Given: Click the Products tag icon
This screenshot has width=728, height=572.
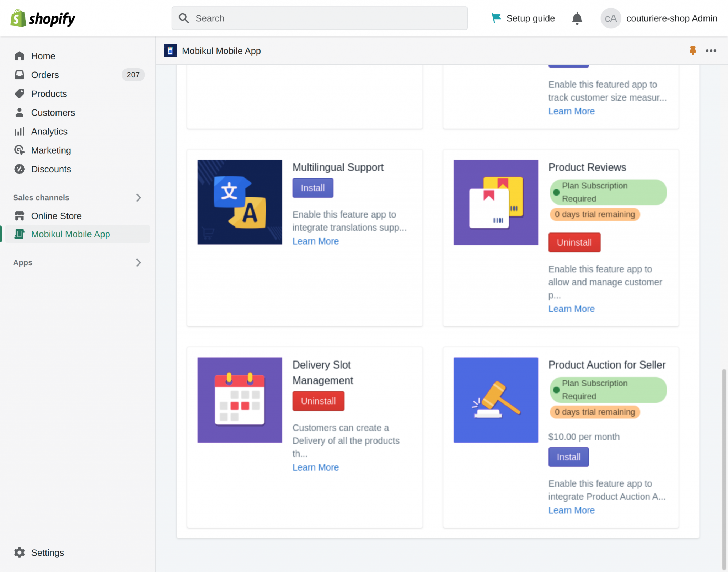Looking at the screenshot, I should (x=20, y=93).
